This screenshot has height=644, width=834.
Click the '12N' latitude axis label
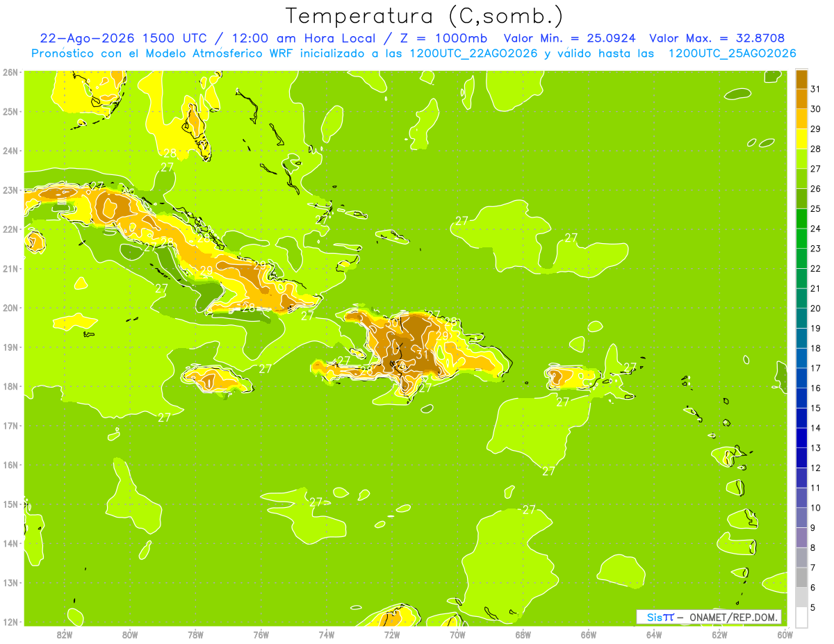[x=11, y=621]
